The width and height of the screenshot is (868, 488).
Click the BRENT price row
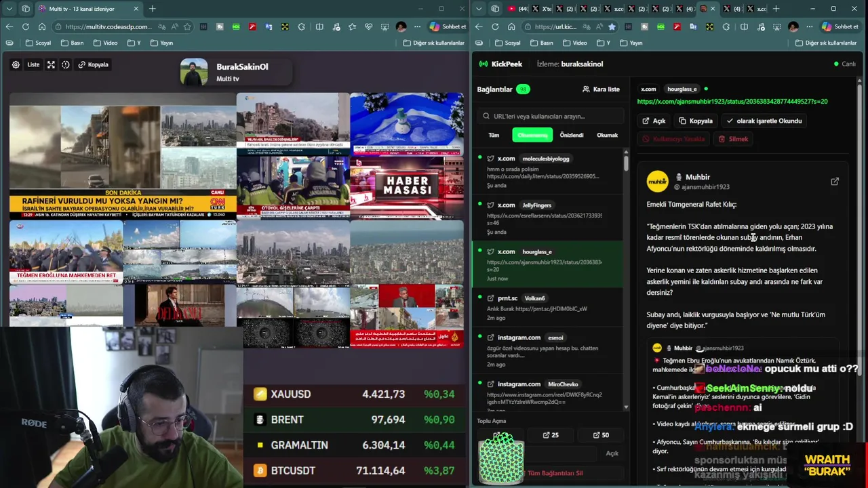pyautogui.click(x=355, y=420)
